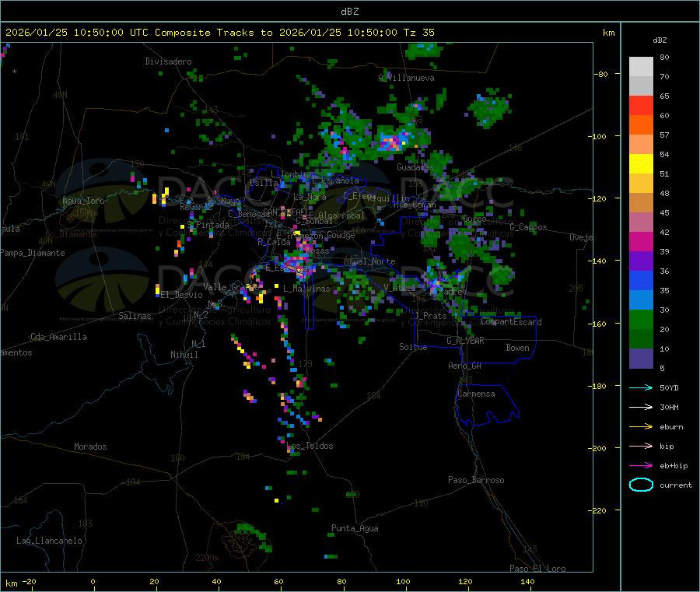Screen dimensions: 700x592
Task: Click the 'Carmensa' place label
Action: [476, 394]
